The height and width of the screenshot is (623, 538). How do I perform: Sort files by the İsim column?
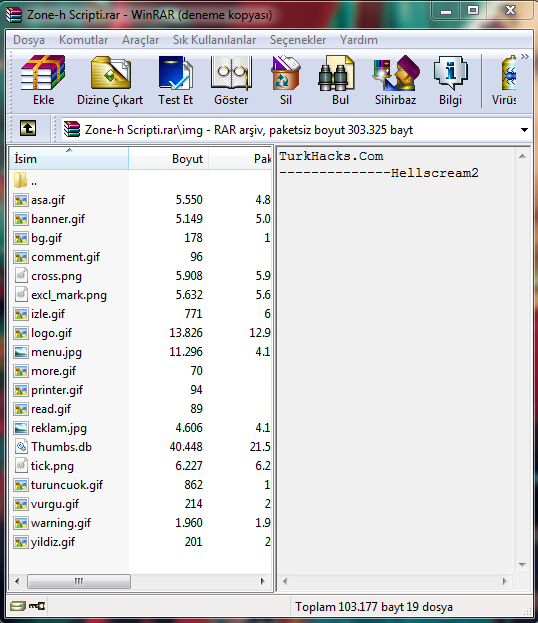(x=69, y=159)
